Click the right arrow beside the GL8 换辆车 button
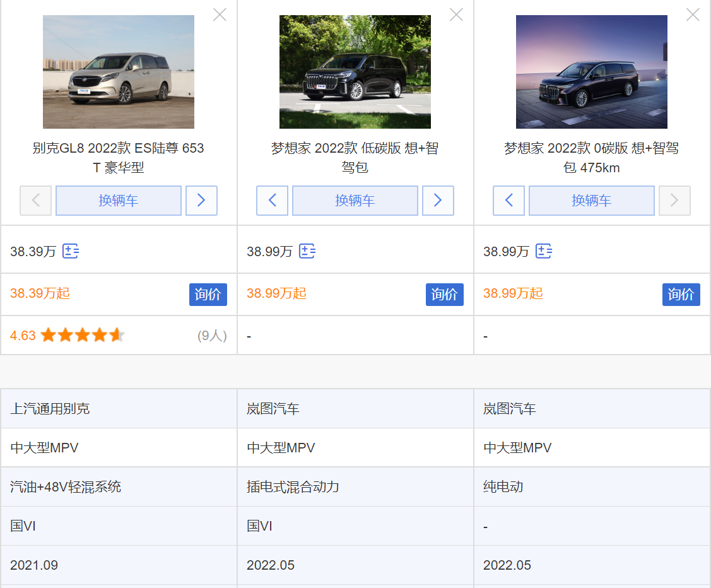 coord(201,201)
